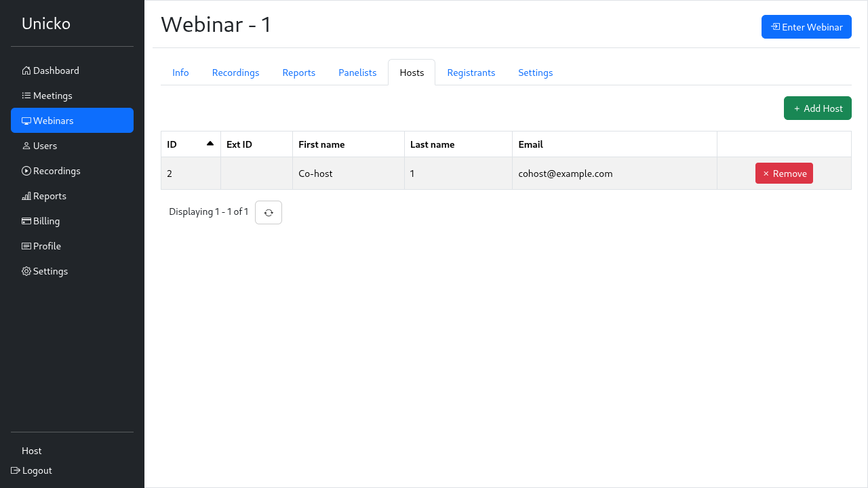The width and height of the screenshot is (868, 488).
Task: Click the Logout arrow icon
Action: click(x=16, y=470)
